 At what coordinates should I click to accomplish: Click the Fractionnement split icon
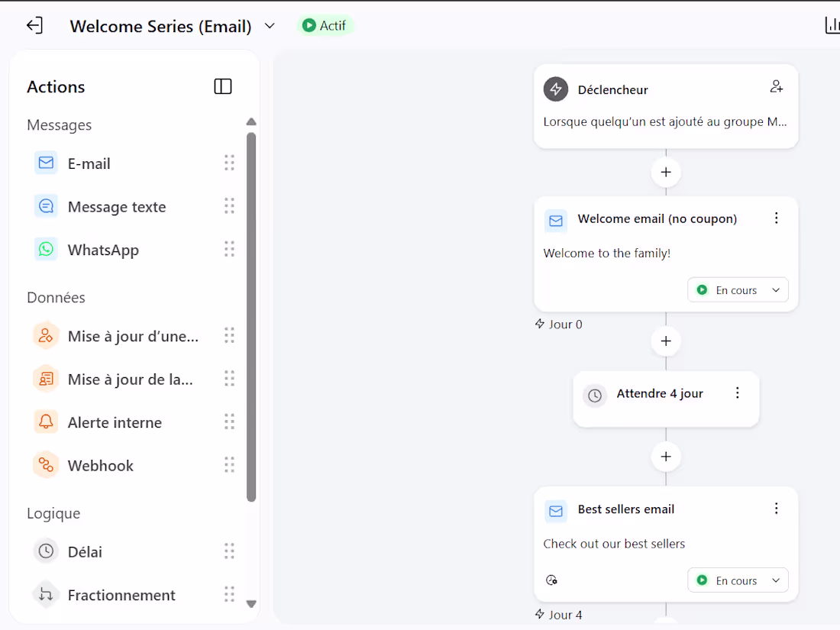46,595
